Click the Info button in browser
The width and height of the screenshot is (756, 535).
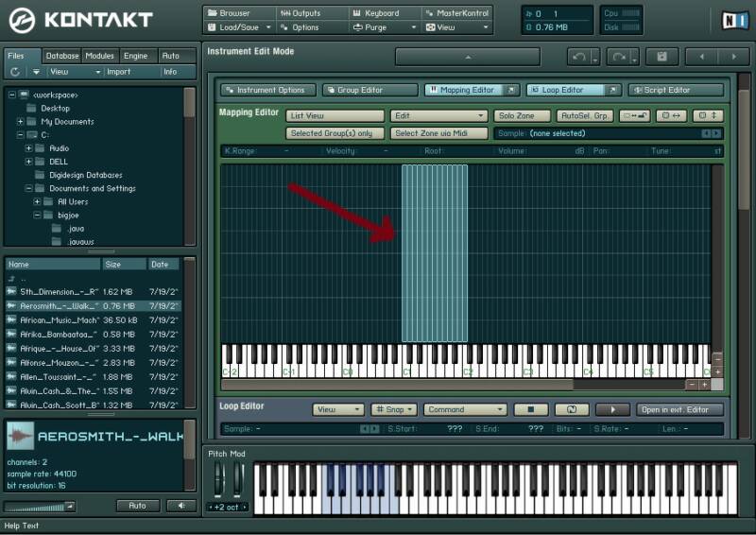[170, 72]
